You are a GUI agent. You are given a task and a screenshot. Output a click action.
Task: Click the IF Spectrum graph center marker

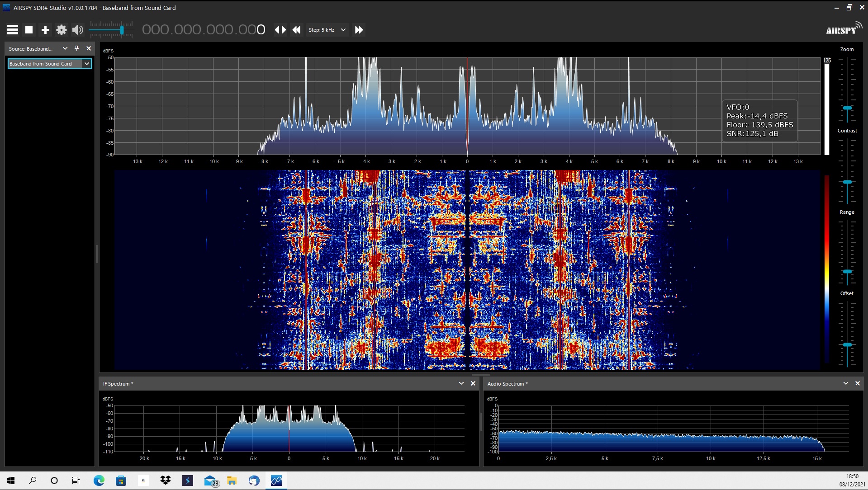click(289, 428)
